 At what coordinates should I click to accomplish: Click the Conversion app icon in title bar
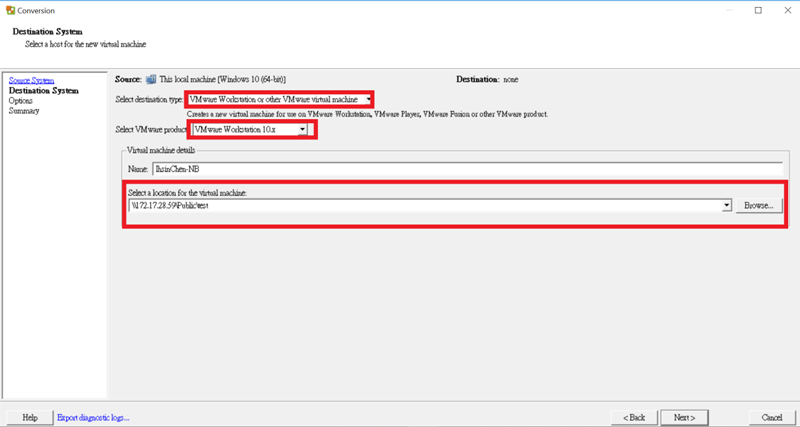[x=10, y=10]
